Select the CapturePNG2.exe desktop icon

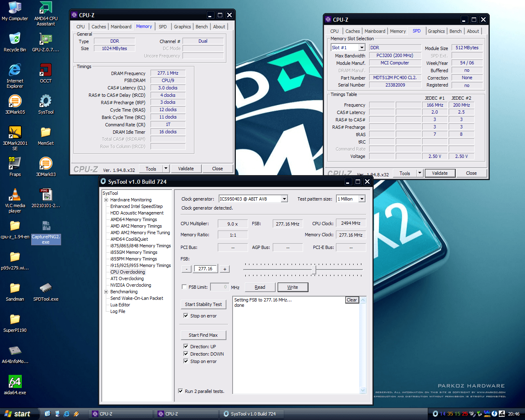(46, 232)
